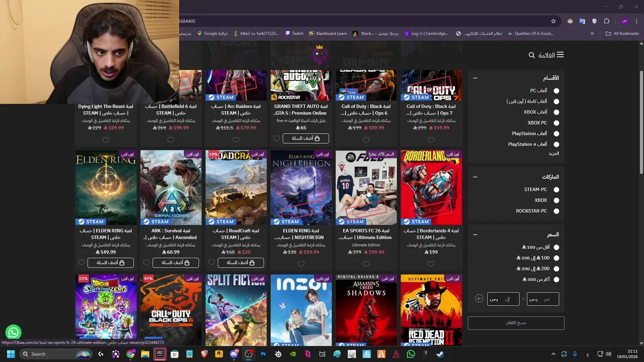Select the ألعاب PC category radio

(556, 91)
